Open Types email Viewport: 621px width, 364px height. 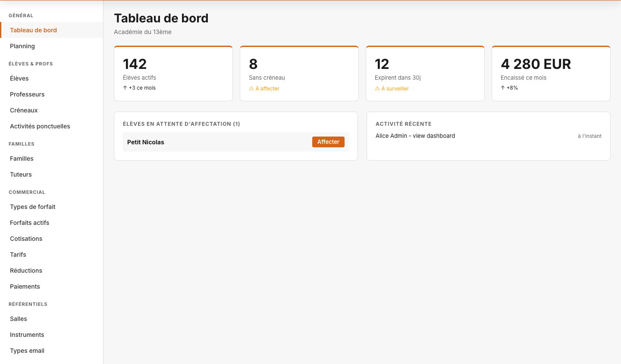click(52, 351)
